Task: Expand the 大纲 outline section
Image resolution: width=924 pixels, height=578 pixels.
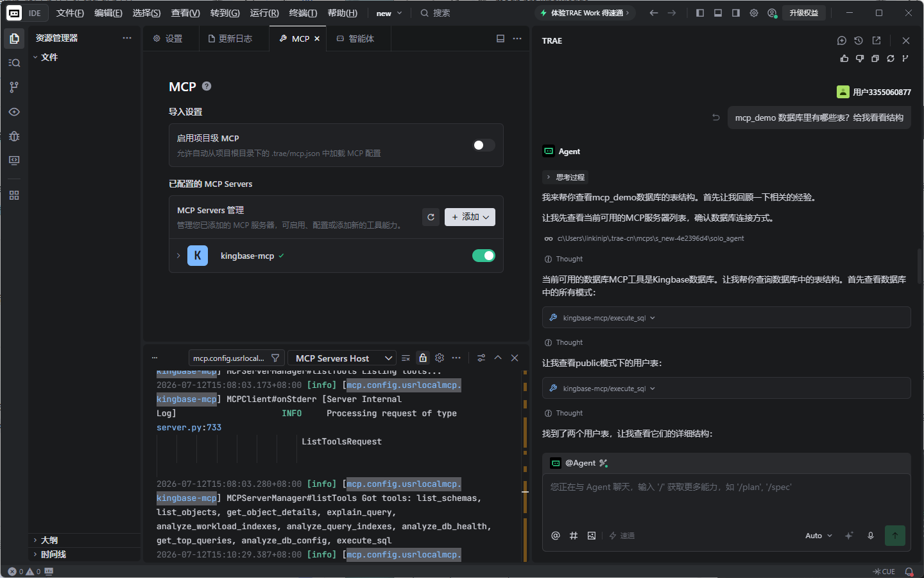Action: tap(85, 540)
